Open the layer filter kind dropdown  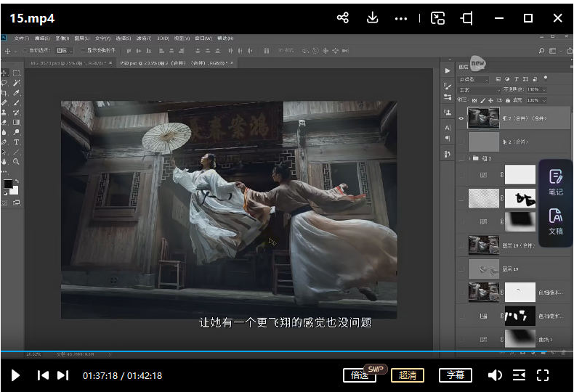point(474,79)
